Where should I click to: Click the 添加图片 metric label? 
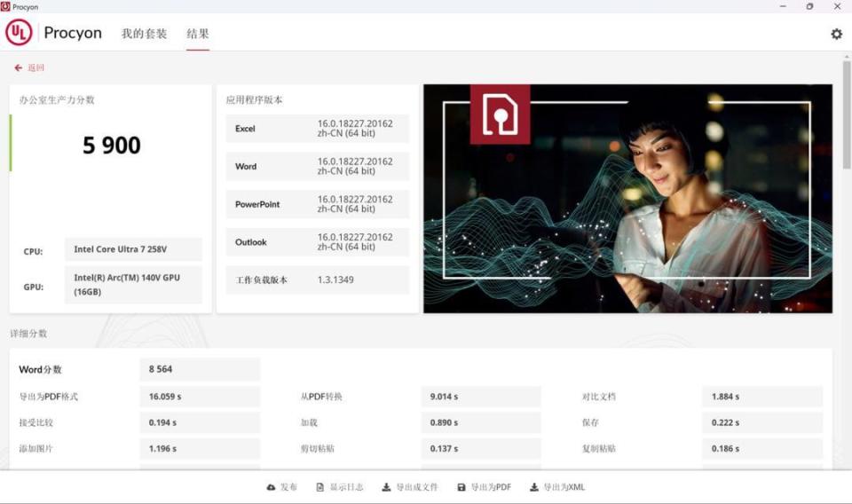click(35, 449)
